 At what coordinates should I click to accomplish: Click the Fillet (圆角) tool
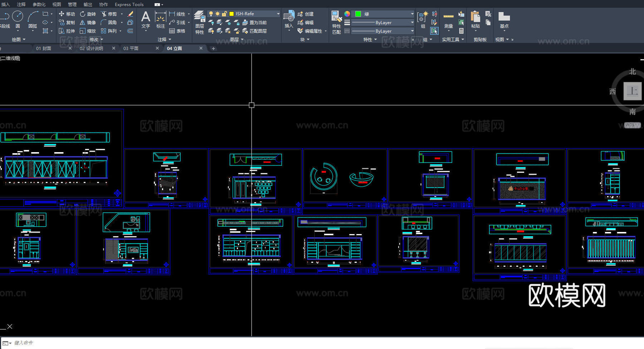[109, 23]
